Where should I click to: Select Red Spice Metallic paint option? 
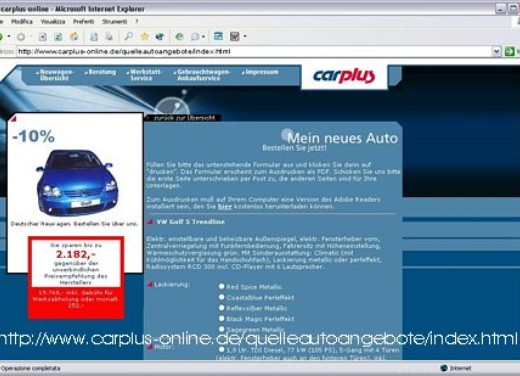[x=221, y=286]
